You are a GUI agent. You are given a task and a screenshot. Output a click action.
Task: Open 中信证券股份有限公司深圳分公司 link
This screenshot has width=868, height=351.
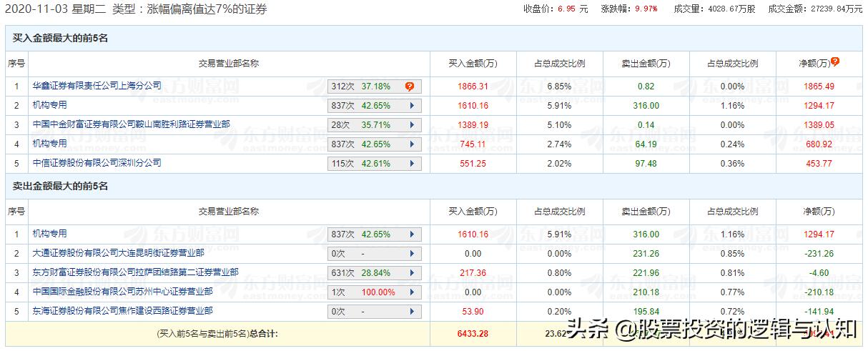(97, 163)
